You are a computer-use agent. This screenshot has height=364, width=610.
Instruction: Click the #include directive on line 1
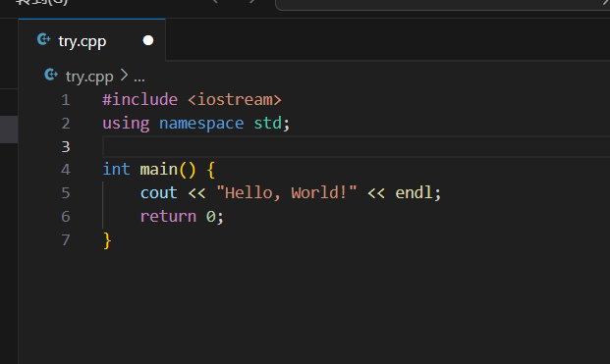tap(140, 100)
